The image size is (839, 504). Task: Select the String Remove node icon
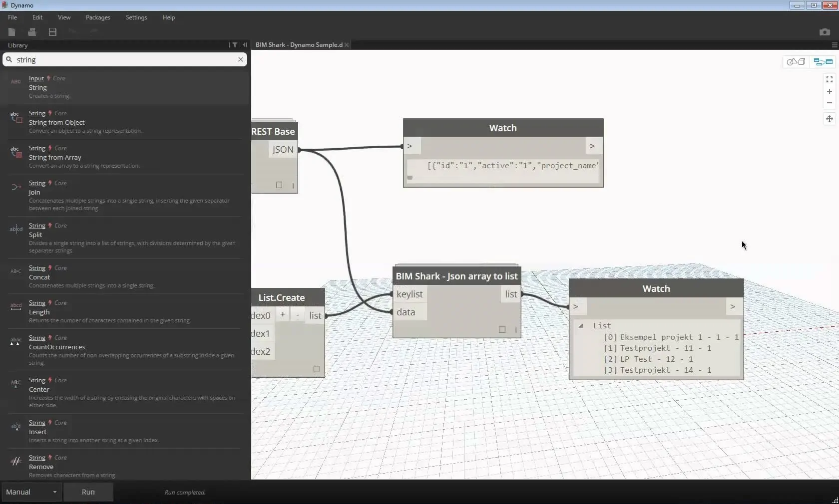point(16,461)
